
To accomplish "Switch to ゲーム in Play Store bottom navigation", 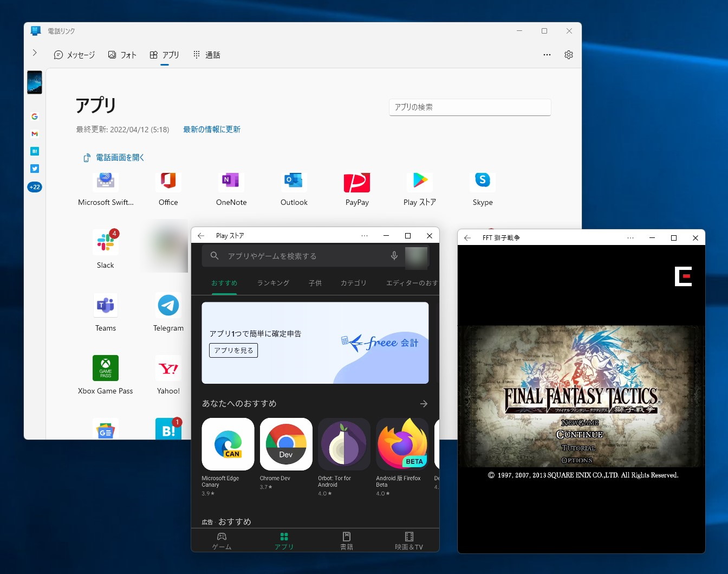I will (222, 541).
